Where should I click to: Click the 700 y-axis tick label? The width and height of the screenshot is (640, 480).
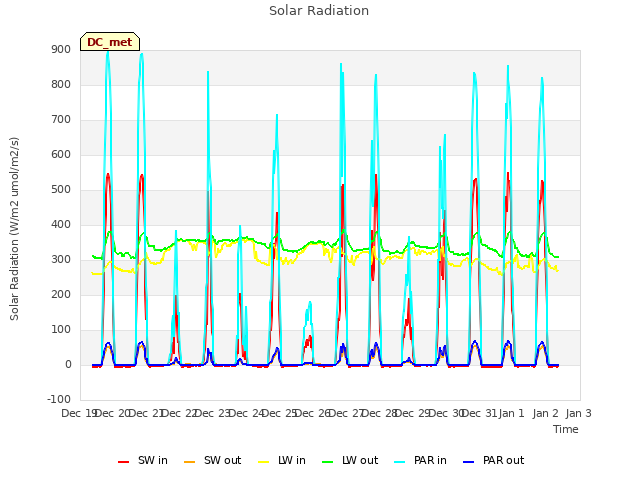coord(61,120)
